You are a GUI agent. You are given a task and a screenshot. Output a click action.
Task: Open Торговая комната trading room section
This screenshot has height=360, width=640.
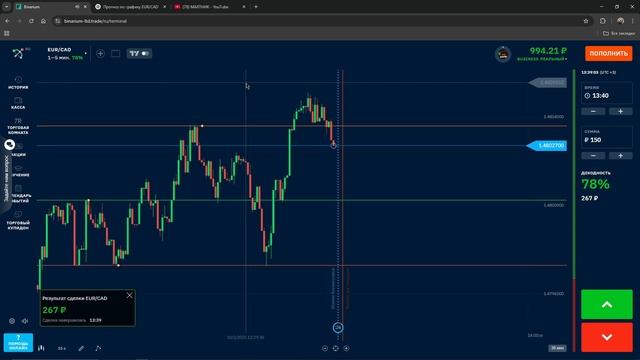pyautogui.click(x=18, y=126)
